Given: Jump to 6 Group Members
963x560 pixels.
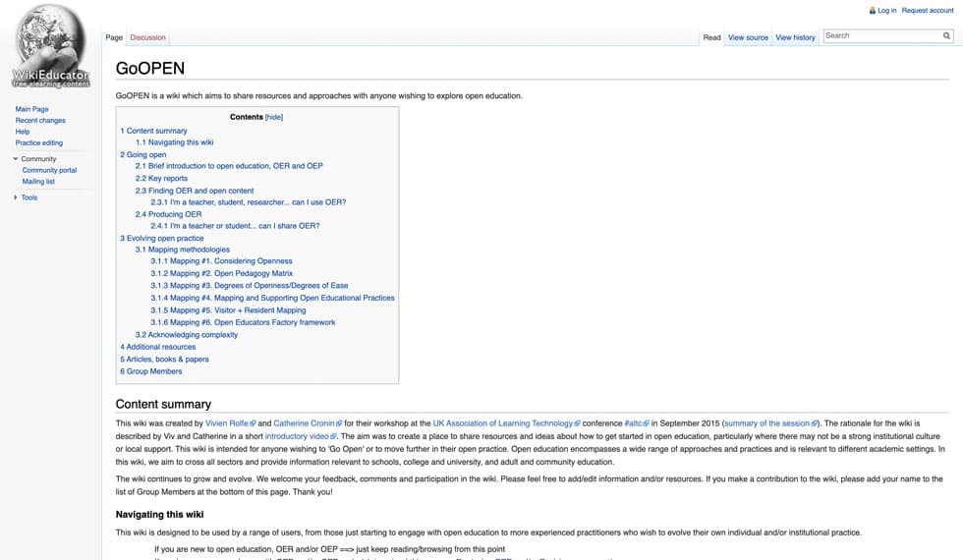Looking at the screenshot, I should pyautogui.click(x=151, y=372).
